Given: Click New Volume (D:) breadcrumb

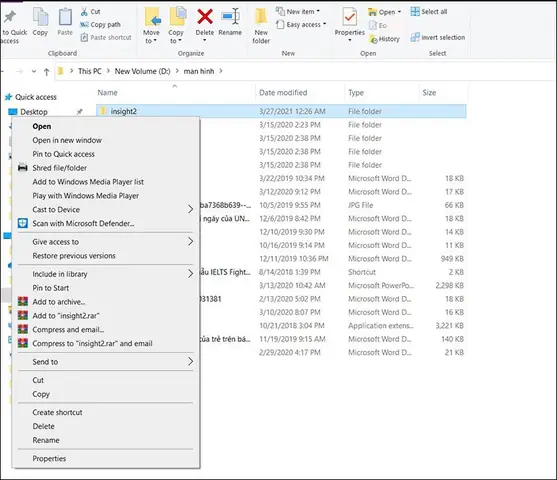Looking at the screenshot, I should [x=142, y=71].
